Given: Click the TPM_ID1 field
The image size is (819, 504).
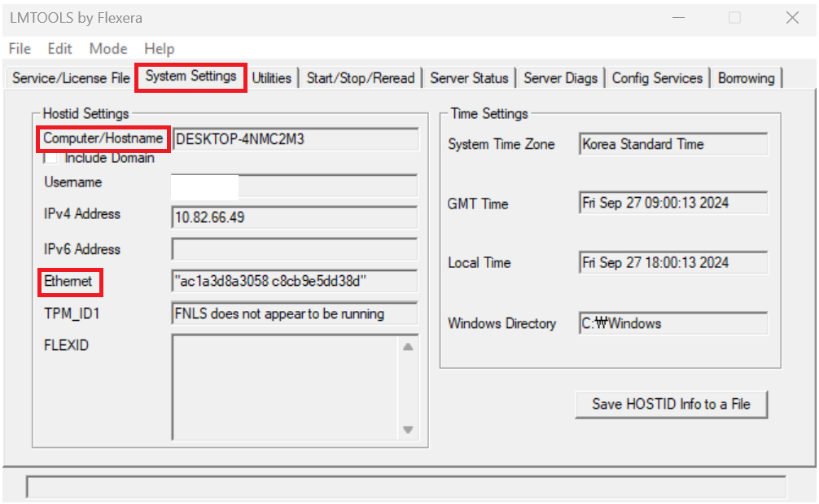Looking at the screenshot, I should [x=295, y=313].
